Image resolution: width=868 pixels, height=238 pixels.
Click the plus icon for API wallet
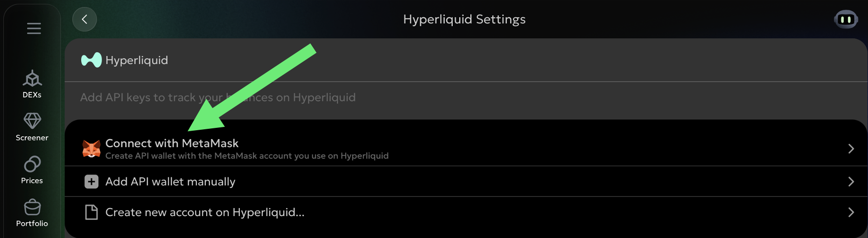click(91, 182)
